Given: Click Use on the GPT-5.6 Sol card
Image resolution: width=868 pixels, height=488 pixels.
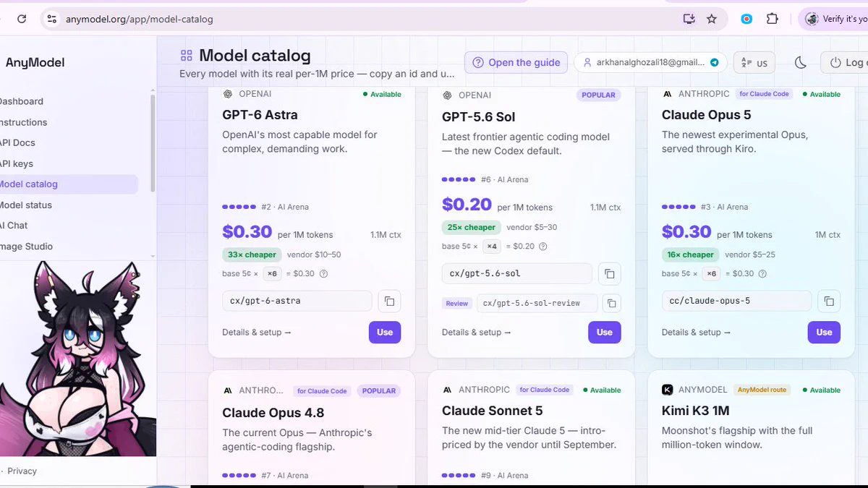Looking at the screenshot, I should [x=605, y=333].
